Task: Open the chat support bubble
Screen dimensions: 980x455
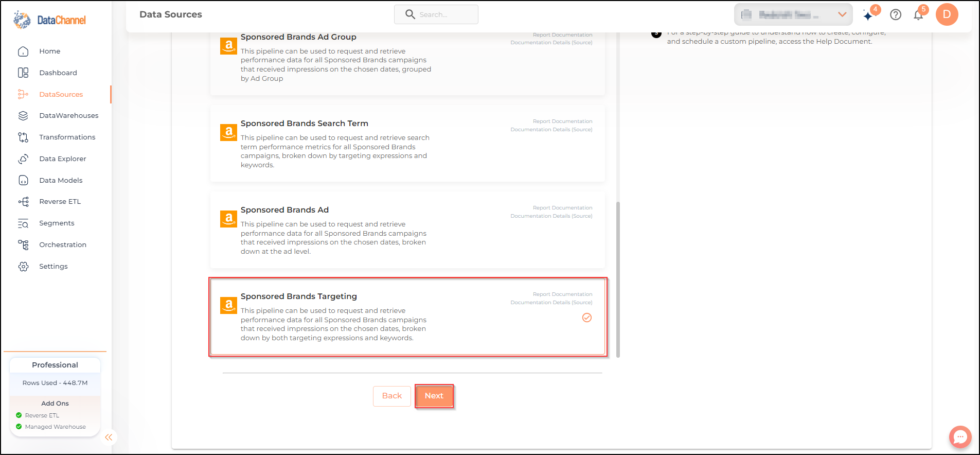Action: 960,437
